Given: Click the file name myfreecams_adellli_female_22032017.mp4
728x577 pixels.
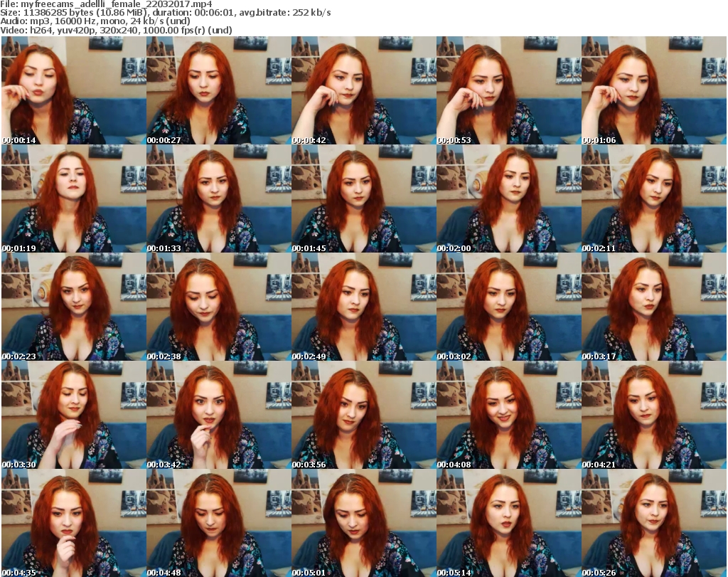Looking at the screenshot, I should [x=117, y=4].
